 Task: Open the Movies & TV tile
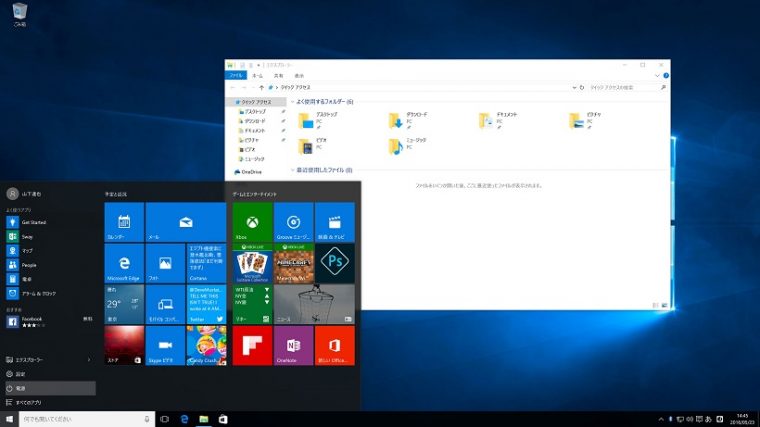coord(334,222)
